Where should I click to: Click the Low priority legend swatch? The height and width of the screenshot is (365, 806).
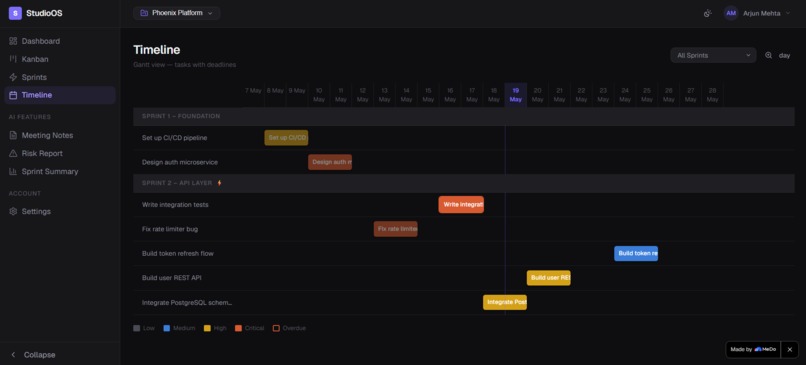[x=136, y=328]
